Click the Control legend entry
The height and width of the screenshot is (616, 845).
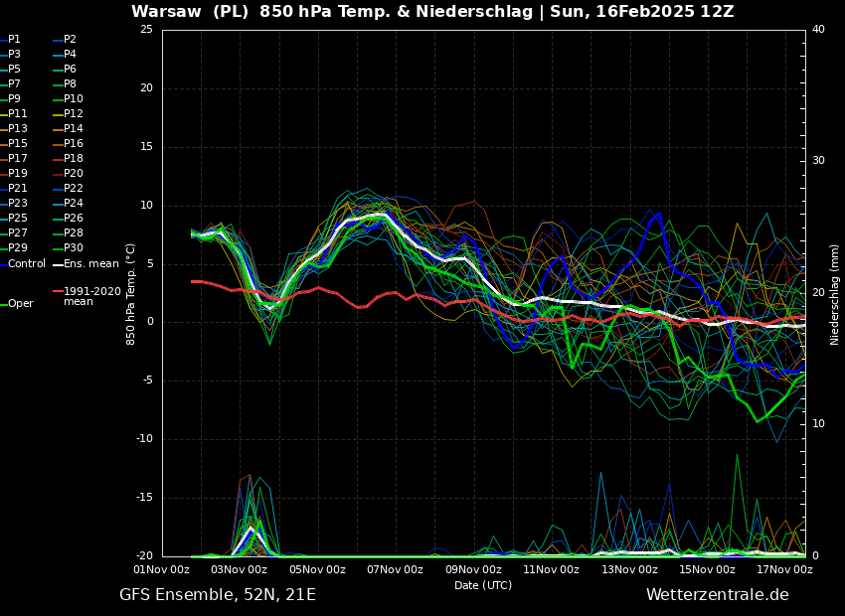click(27, 263)
